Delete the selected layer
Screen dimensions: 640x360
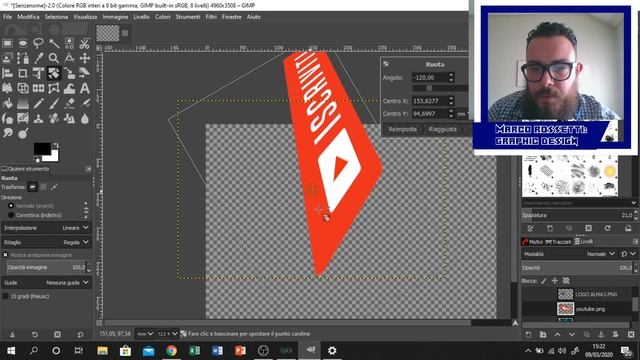coord(631,335)
